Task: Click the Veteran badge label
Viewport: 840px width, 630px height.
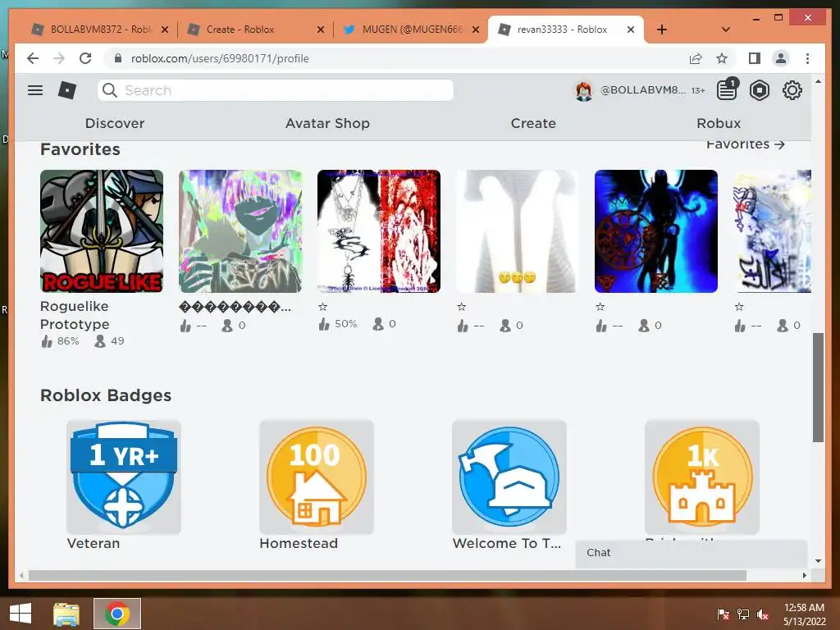Action: point(94,543)
